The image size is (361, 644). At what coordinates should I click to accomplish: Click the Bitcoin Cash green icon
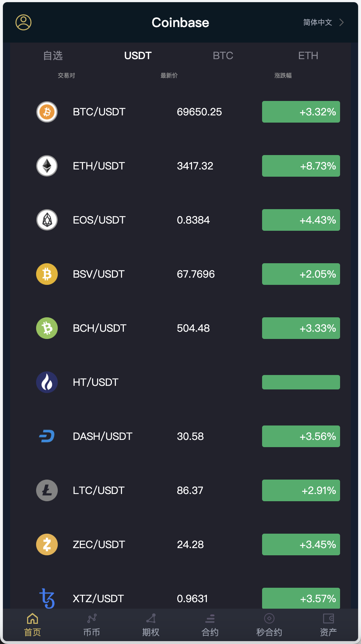[x=47, y=328]
